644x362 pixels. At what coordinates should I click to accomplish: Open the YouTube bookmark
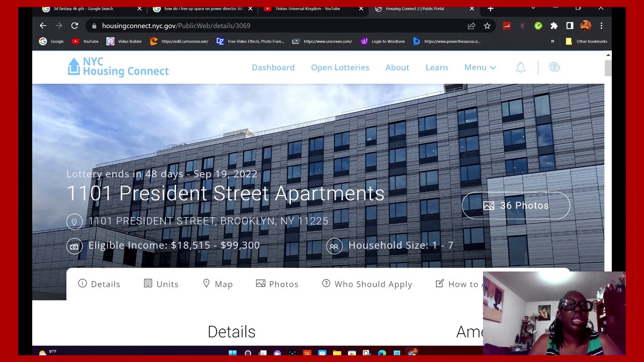(85, 41)
